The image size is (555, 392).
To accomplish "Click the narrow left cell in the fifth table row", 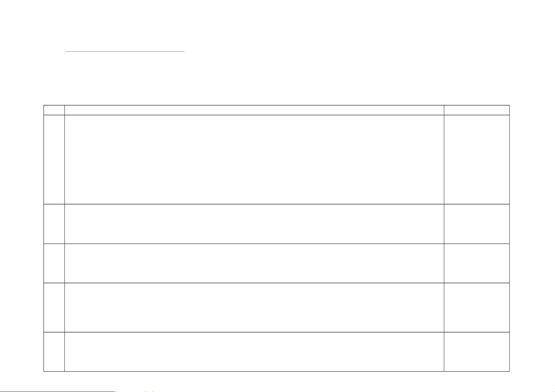I will 54,307.
